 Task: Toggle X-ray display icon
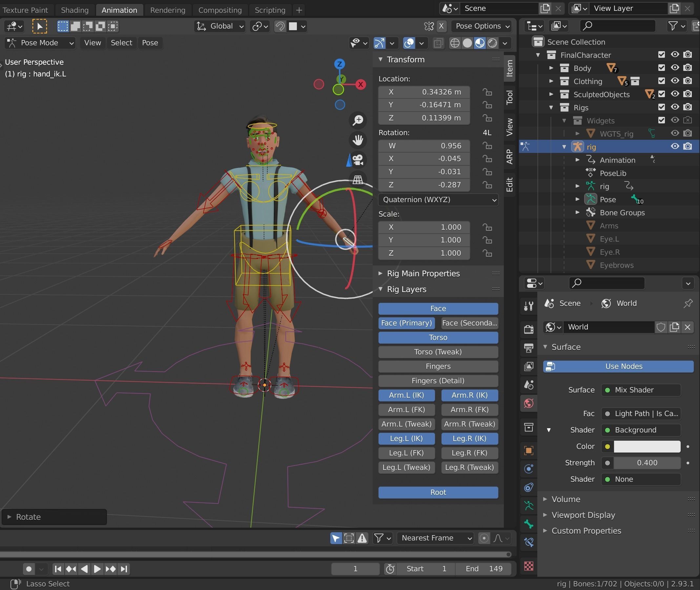tap(438, 43)
